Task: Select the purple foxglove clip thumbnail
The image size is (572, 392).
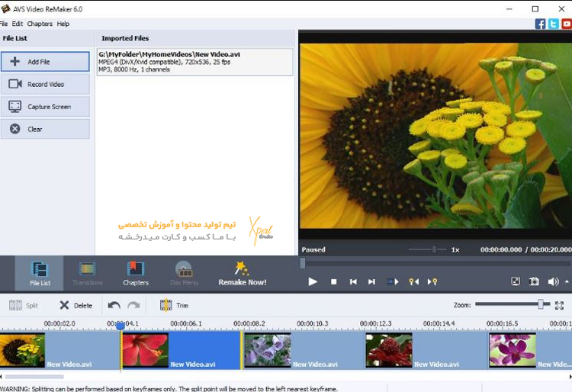Action: click(x=268, y=350)
